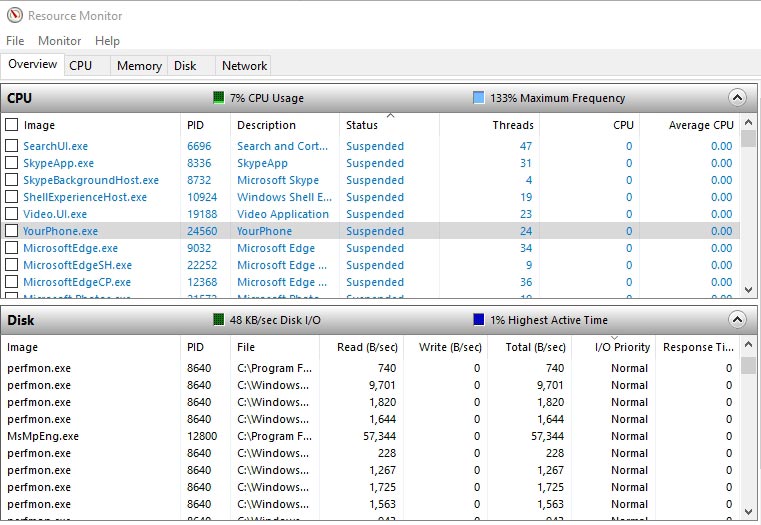This screenshot has width=761, height=525.
Task: Check the Video.UI.exe checkbox
Action: pyautogui.click(x=12, y=213)
